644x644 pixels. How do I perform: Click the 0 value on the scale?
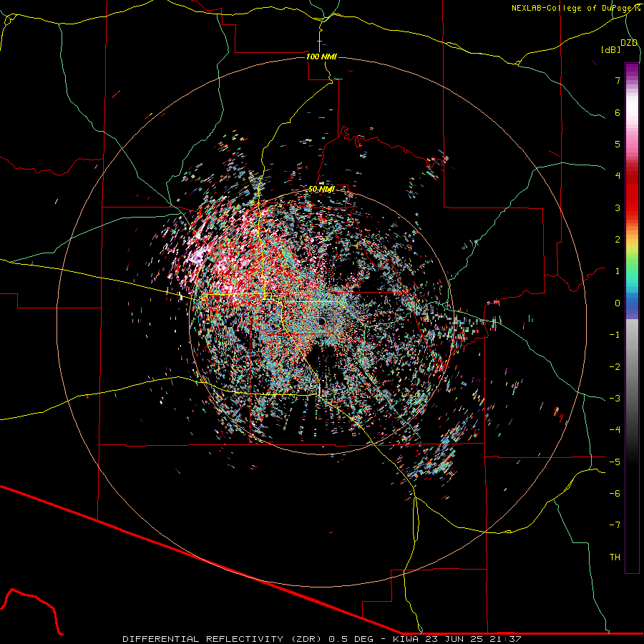coord(618,303)
